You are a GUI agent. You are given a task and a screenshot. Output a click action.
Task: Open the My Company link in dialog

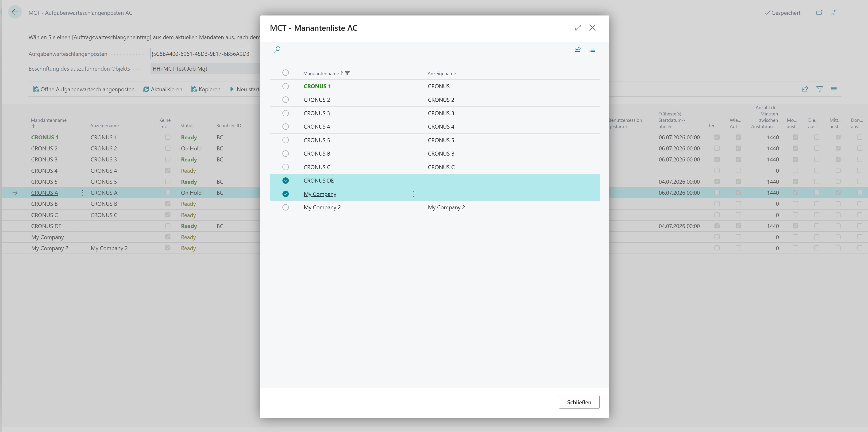pyautogui.click(x=320, y=194)
